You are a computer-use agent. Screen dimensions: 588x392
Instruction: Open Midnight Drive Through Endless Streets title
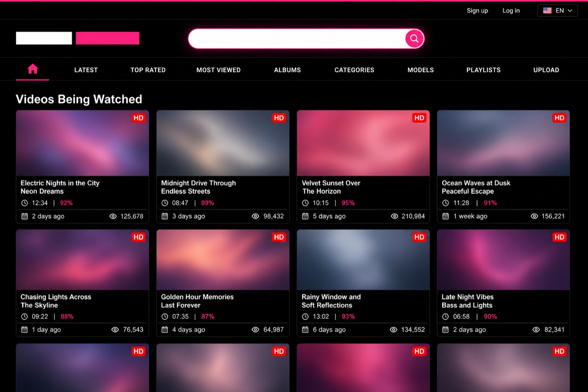(x=199, y=187)
